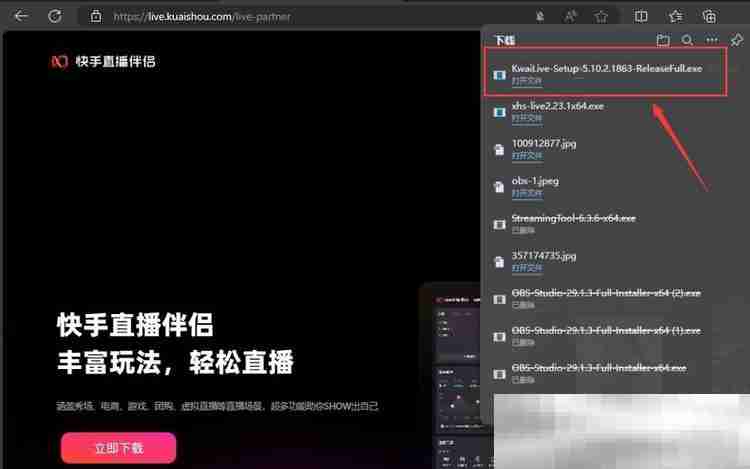Click the OBS-Studio (1).exe file icon

point(499,337)
